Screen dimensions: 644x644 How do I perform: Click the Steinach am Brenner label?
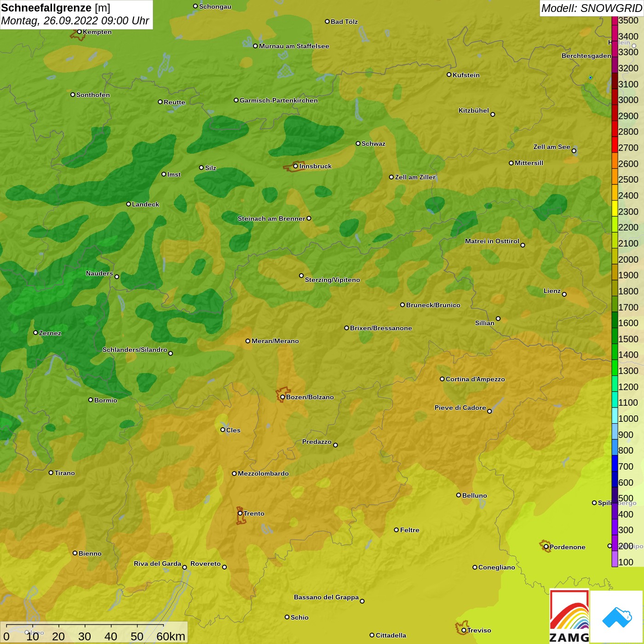click(271, 218)
